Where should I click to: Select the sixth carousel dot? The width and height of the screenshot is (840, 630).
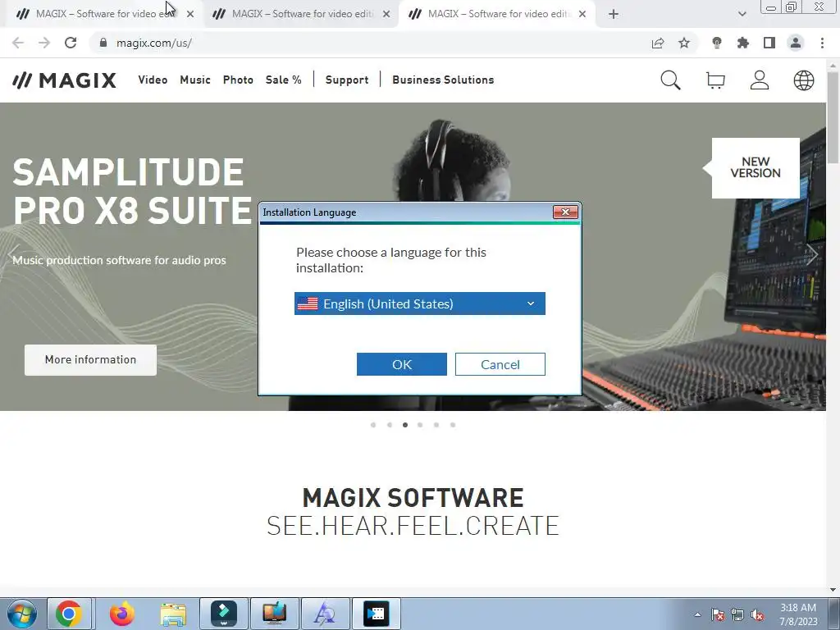453,425
